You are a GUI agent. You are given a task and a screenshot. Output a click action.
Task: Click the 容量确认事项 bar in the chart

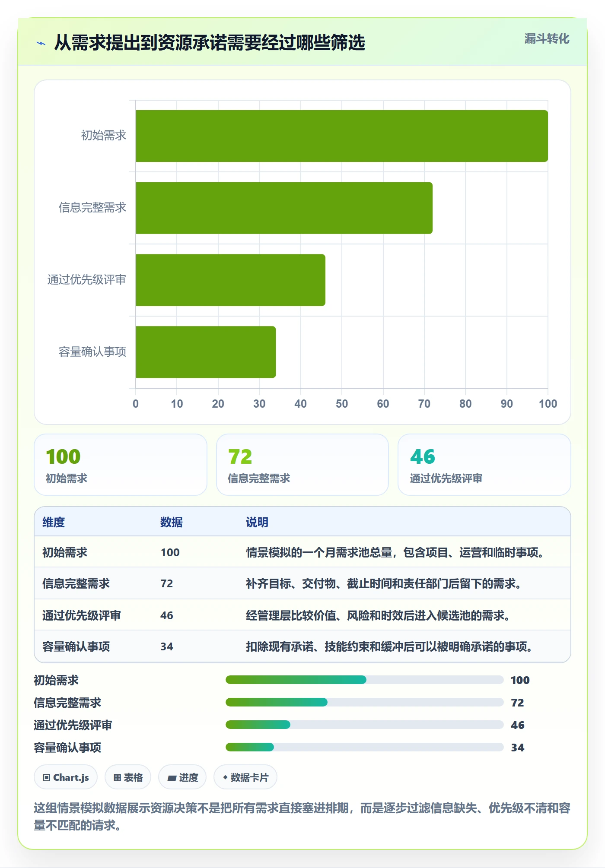click(x=206, y=352)
